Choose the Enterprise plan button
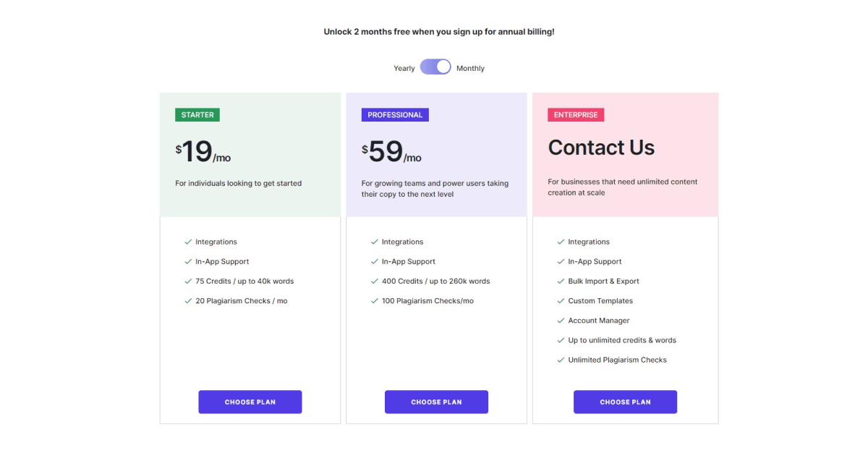The height and width of the screenshot is (456, 868). point(625,402)
